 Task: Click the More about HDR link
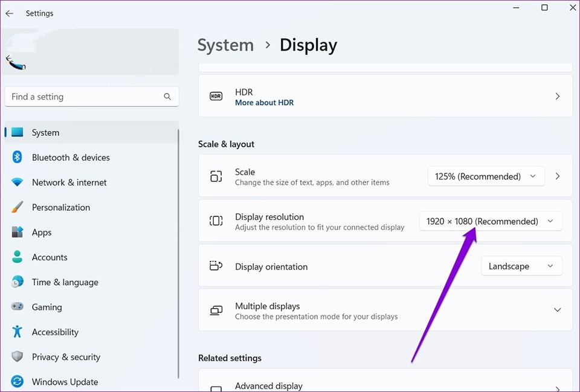click(265, 102)
